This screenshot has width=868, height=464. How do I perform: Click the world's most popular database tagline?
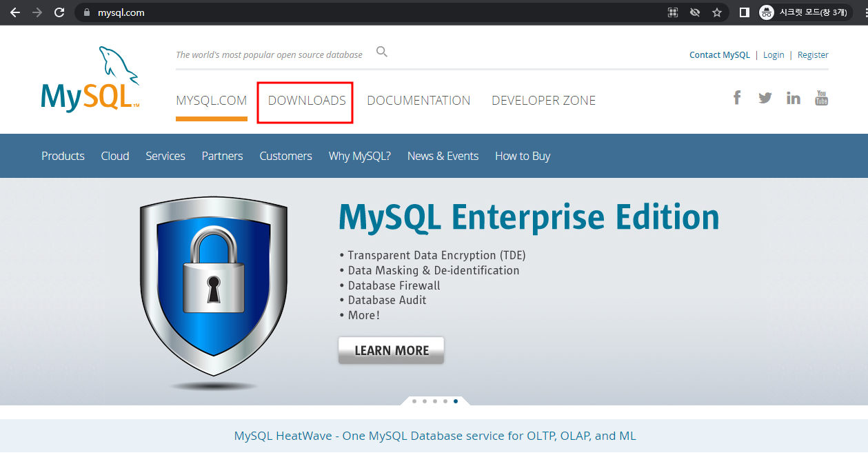pos(269,55)
